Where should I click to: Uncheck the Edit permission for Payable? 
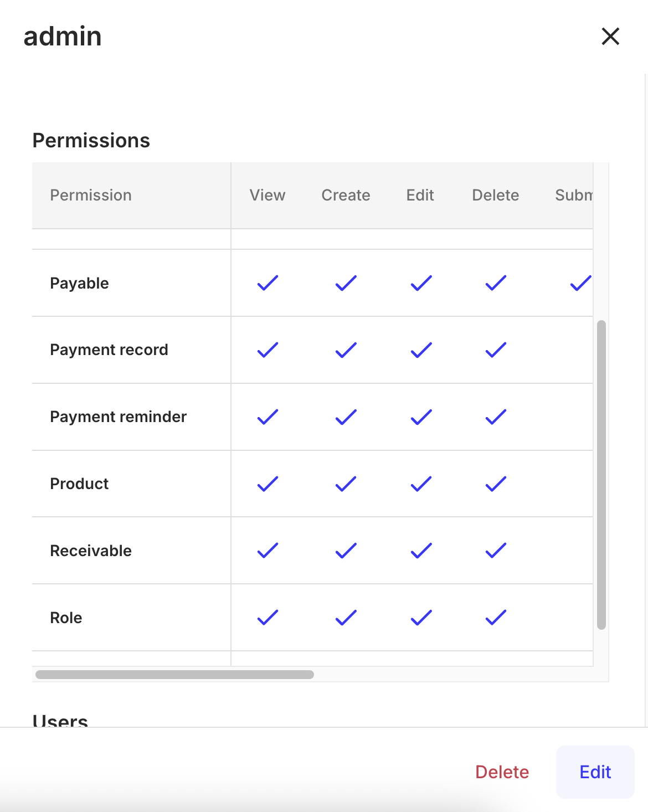point(420,283)
